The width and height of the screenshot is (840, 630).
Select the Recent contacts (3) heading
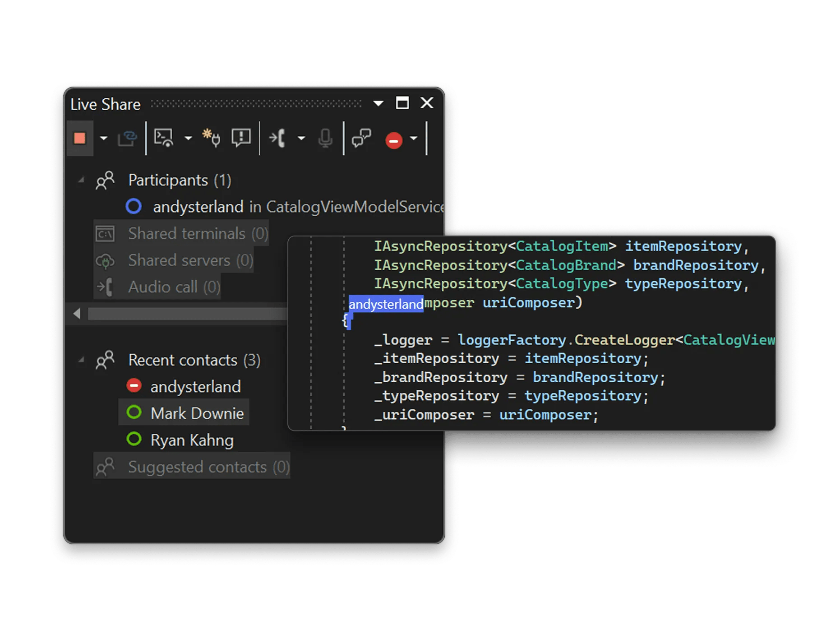pyautogui.click(x=194, y=360)
